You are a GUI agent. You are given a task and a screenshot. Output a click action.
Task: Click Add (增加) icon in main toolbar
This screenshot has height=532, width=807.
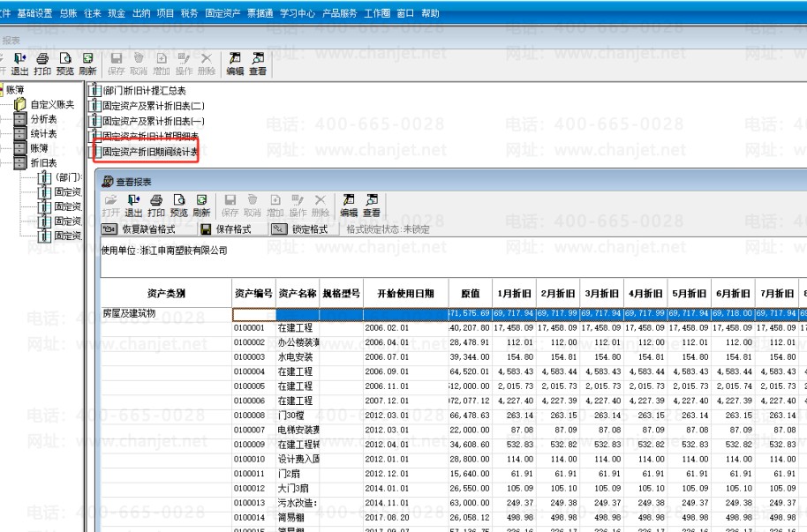(161, 64)
